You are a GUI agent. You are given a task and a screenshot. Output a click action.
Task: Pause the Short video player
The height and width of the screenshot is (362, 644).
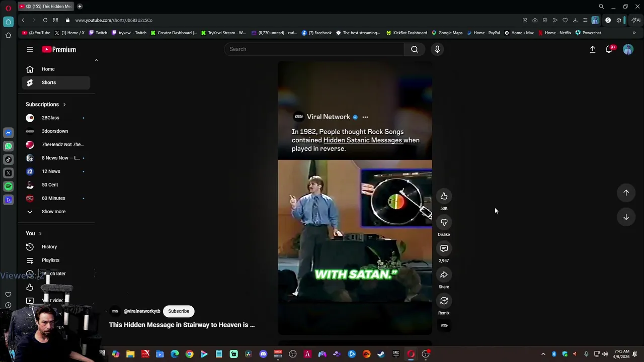point(355,198)
